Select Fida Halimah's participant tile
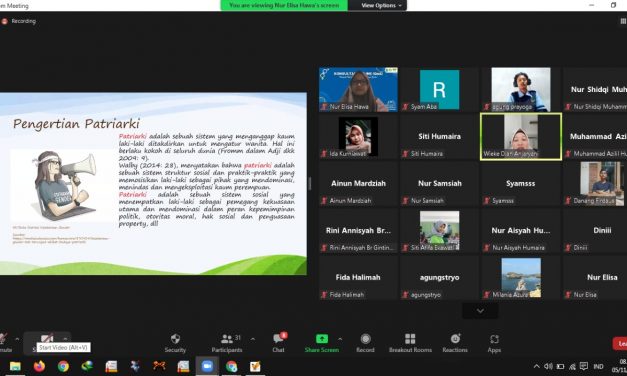 [358, 278]
